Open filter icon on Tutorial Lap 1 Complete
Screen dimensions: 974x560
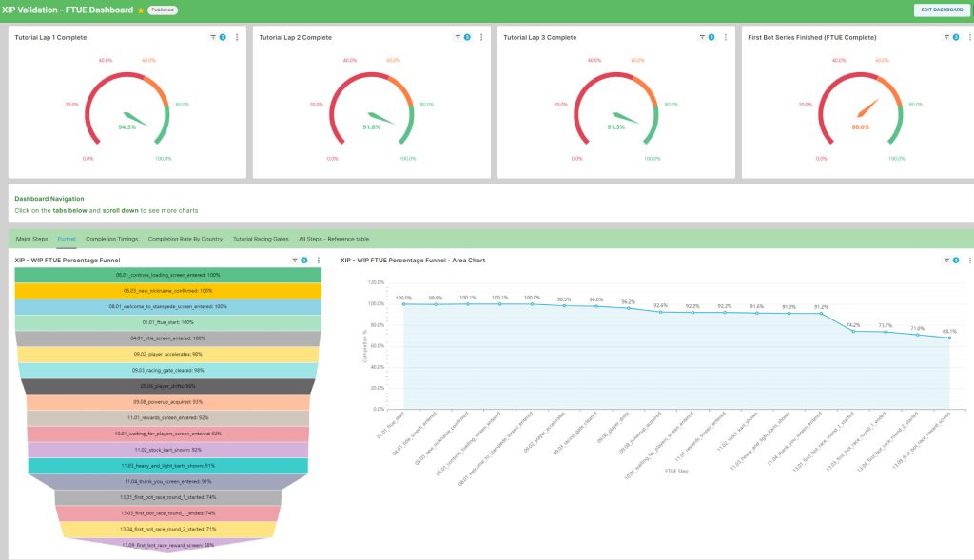tap(213, 37)
